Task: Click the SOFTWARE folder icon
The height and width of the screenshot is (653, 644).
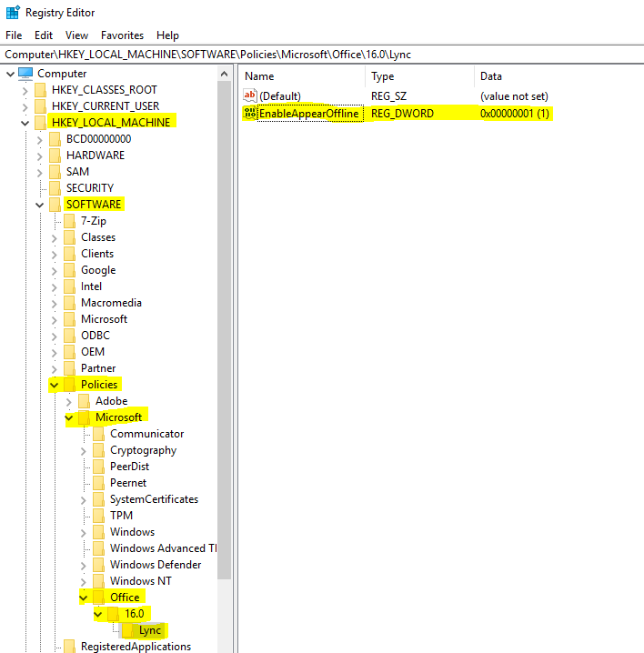Action: 55,205
